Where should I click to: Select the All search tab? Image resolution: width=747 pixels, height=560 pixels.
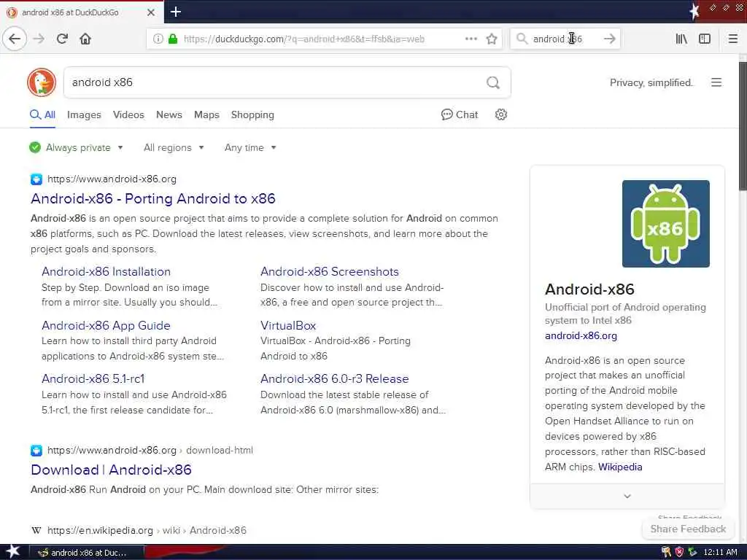(42, 114)
